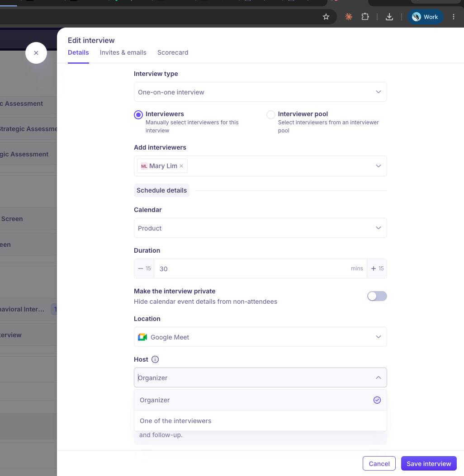
Task: Select the Interviewers radio option
Action: (x=138, y=115)
